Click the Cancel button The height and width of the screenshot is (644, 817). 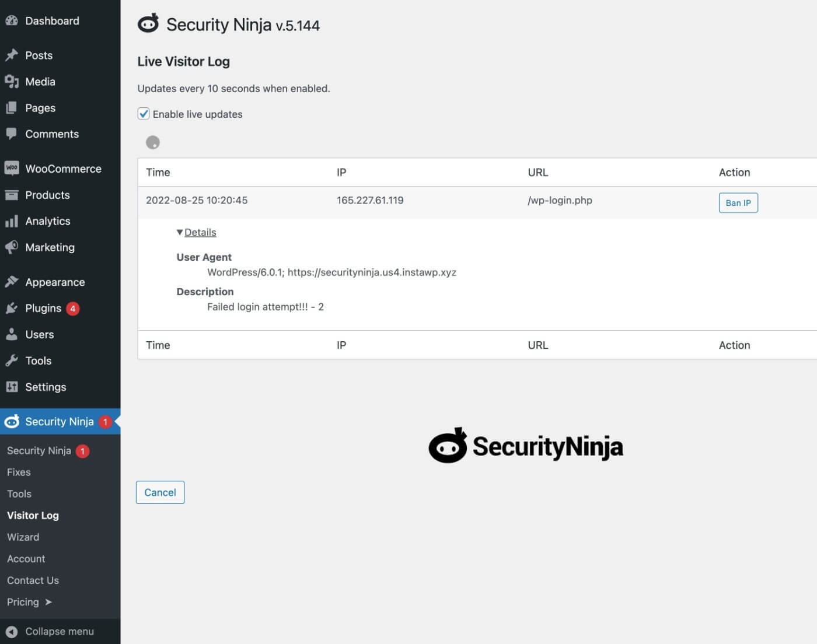click(x=160, y=492)
